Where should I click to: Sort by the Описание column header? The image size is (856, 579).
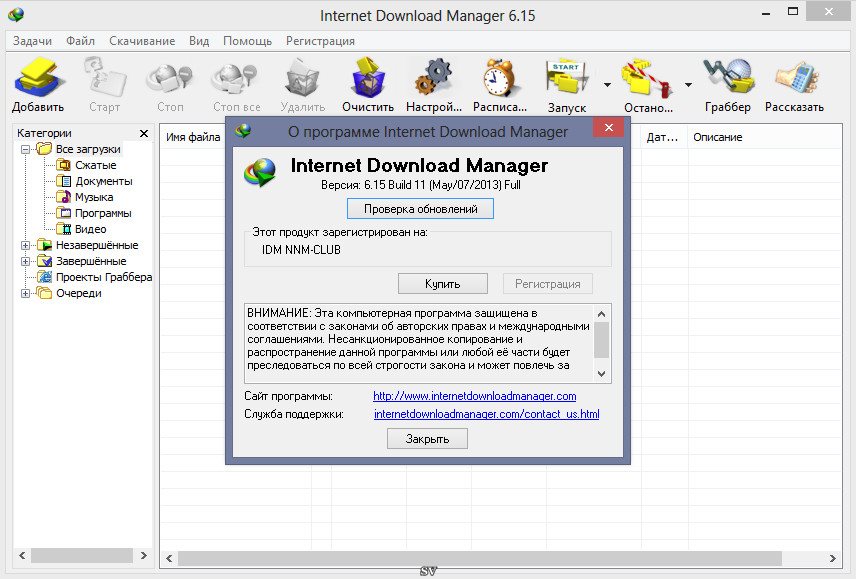point(718,137)
